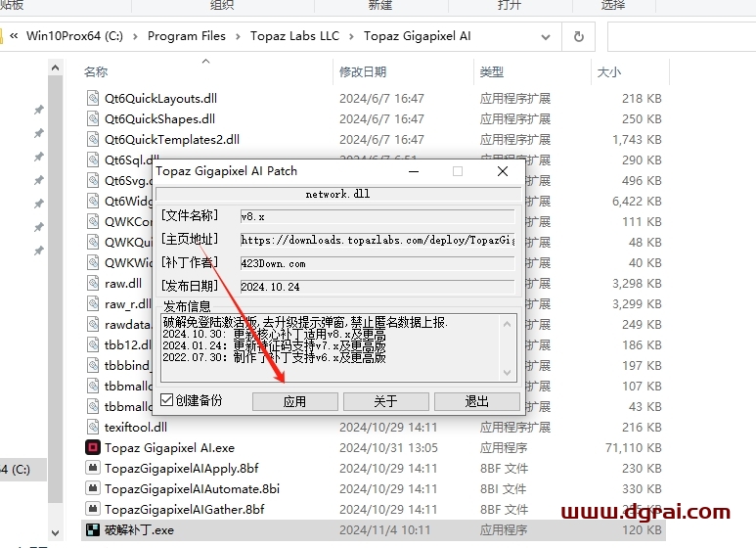Click navigation pane scroll up arrow
This screenshot has height=548, width=756.
coord(56,68)
